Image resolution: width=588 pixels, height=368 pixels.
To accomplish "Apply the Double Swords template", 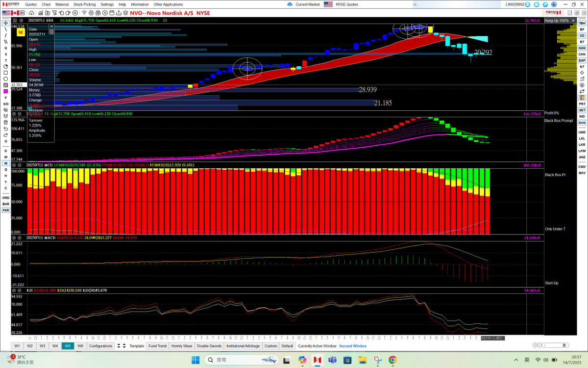I will click(209, 346).
